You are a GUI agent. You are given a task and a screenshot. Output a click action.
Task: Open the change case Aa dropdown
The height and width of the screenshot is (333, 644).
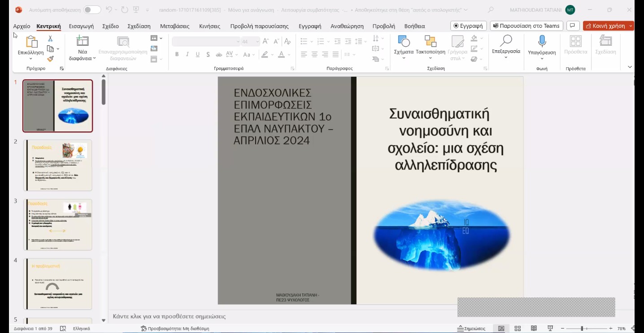click(x=248, y=54)
